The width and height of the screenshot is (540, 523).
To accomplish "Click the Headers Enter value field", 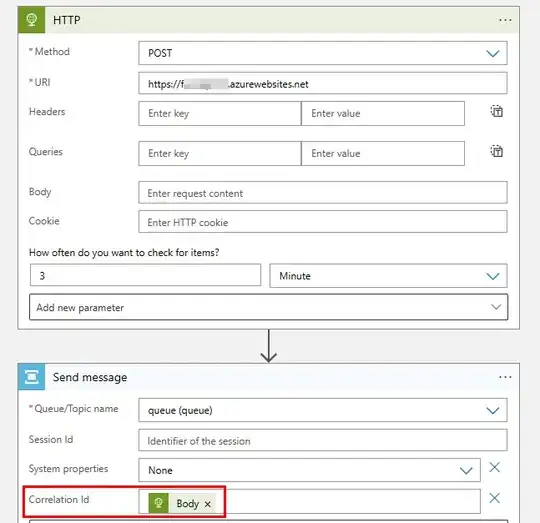I will 383,113.
